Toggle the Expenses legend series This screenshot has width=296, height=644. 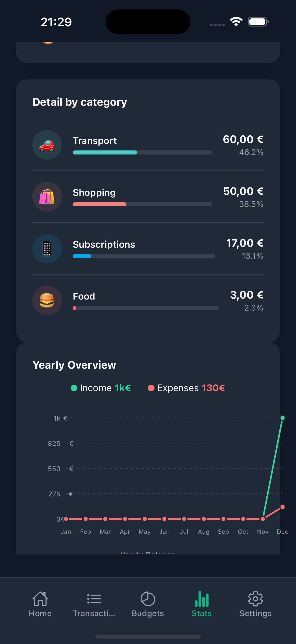[186, 388]
